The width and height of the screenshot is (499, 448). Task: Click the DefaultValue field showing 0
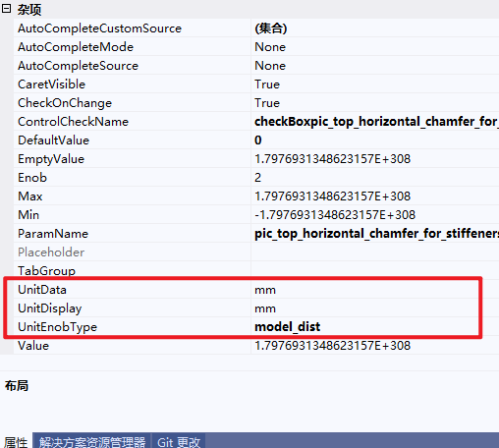point(375,140)
